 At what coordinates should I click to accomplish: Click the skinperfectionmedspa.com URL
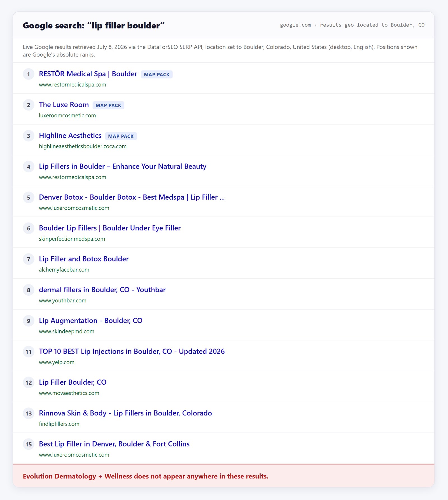[x=72, y=239]
